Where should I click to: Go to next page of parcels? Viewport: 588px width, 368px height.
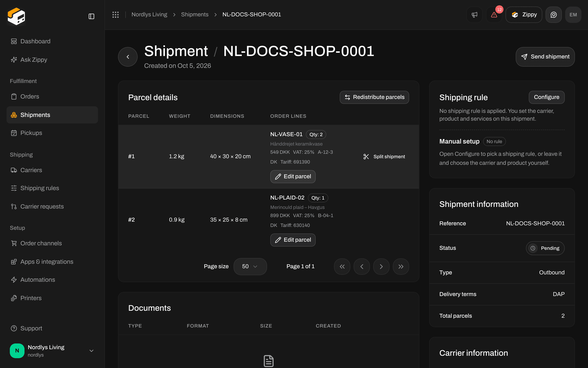381,267
